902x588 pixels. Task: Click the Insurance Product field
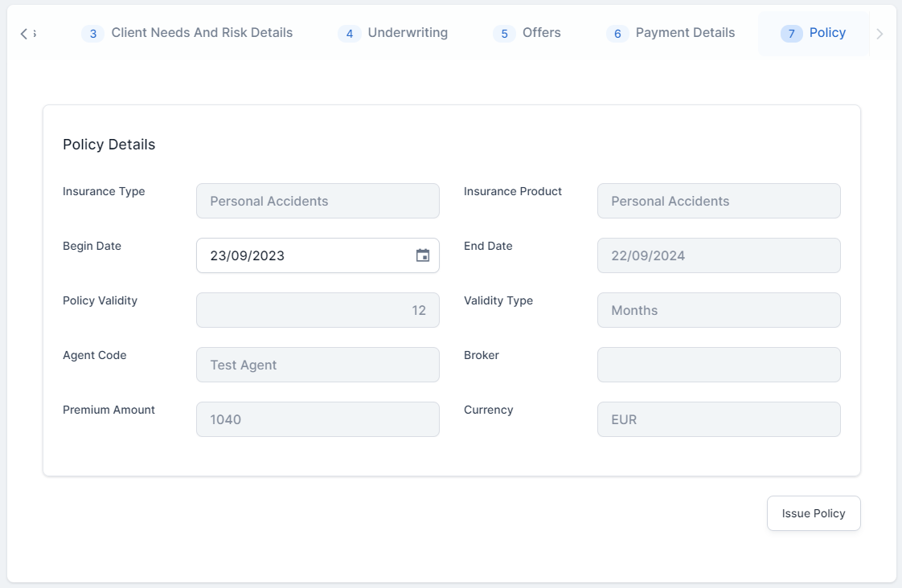click(x=719, y=201)
